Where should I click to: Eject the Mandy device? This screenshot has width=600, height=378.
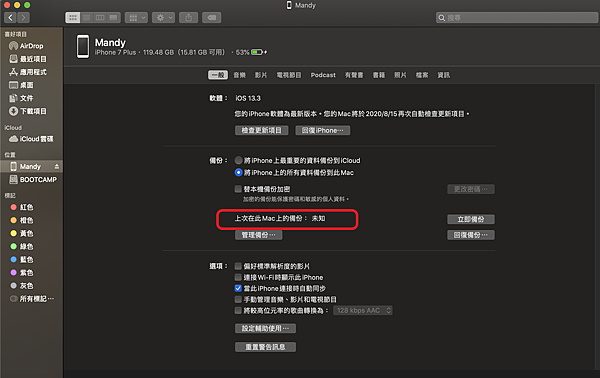pos(57,166)
